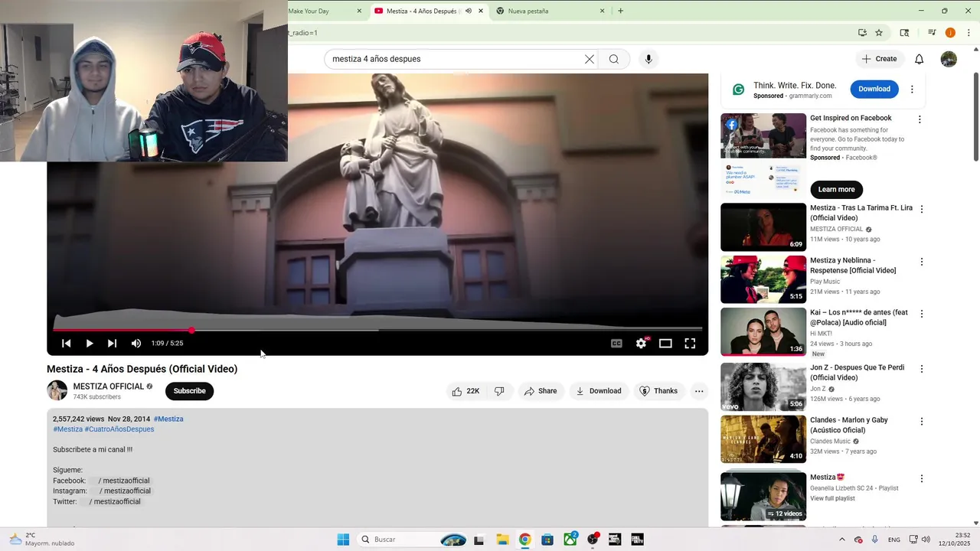Open View full playlist under the Mestiza mix
The width and height of the screenshot is (980, 551).
tap(832, 498)
